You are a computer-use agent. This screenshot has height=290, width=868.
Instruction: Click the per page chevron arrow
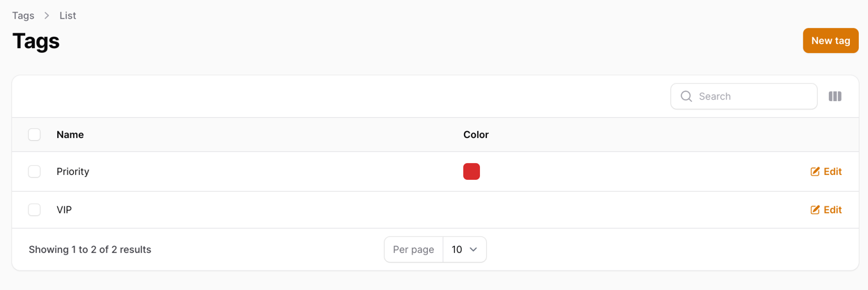[x=474, y=250]
